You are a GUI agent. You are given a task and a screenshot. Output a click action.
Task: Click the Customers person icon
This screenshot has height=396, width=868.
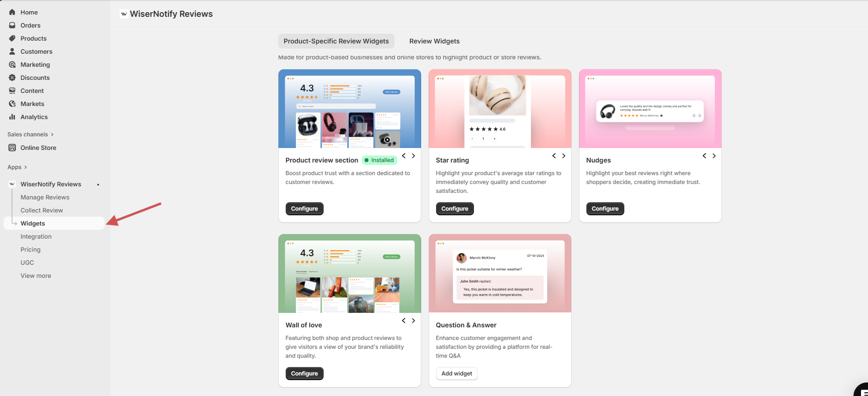[x=12, y=51]
